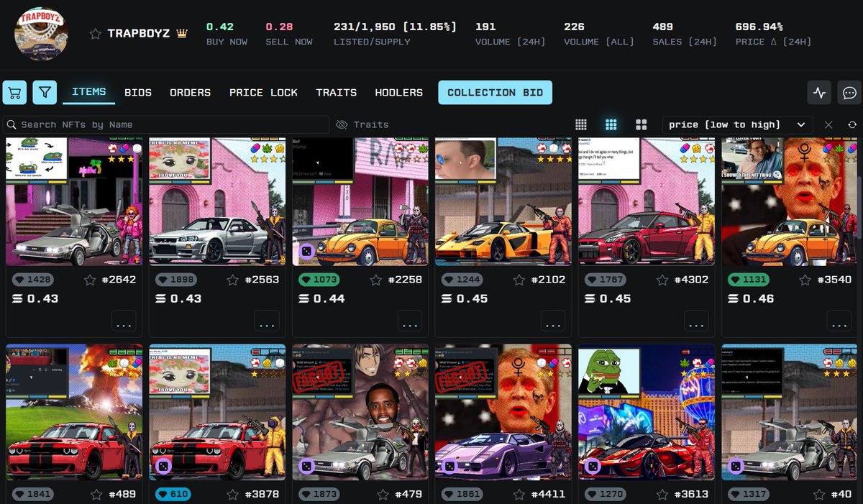Image resolution: width=863 pixels, height=504 pixels.
Task: Star item #3540
Action: pos(805,280)
